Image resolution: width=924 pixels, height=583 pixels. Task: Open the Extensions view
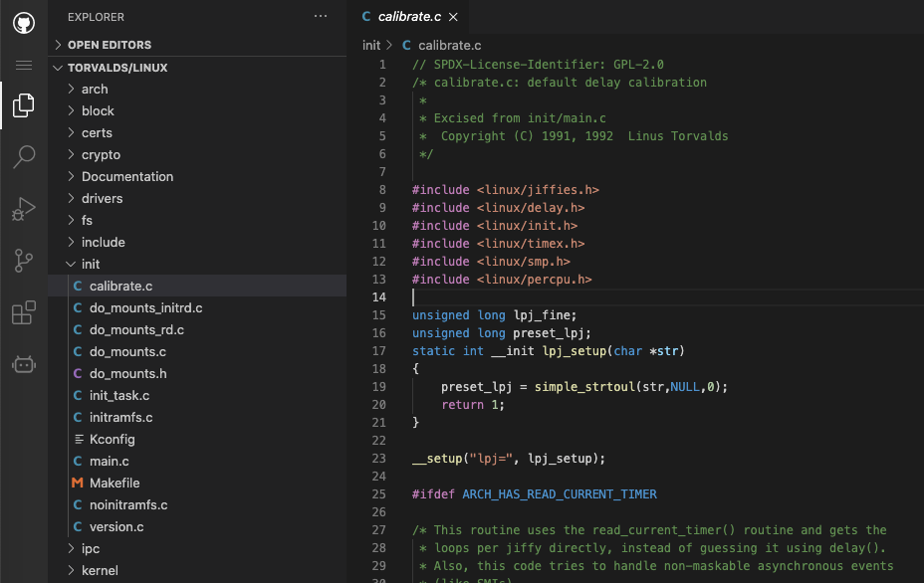point(22,314)
